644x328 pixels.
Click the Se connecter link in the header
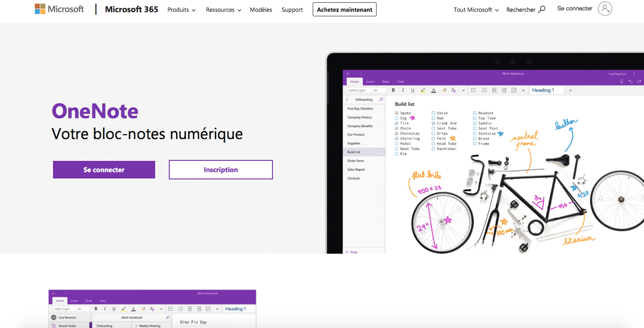575,9
